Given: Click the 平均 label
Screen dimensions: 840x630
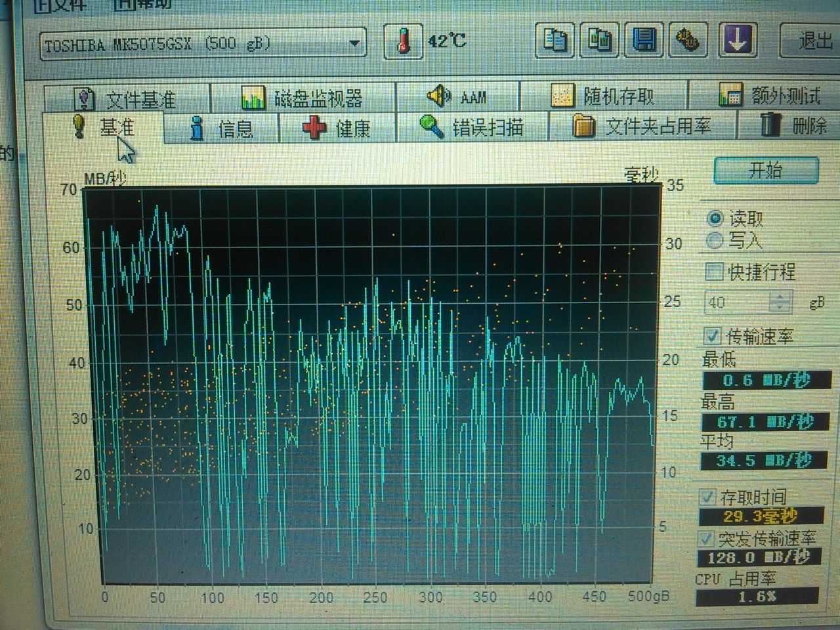Looking at the screenshot, I should click(717, 441).
